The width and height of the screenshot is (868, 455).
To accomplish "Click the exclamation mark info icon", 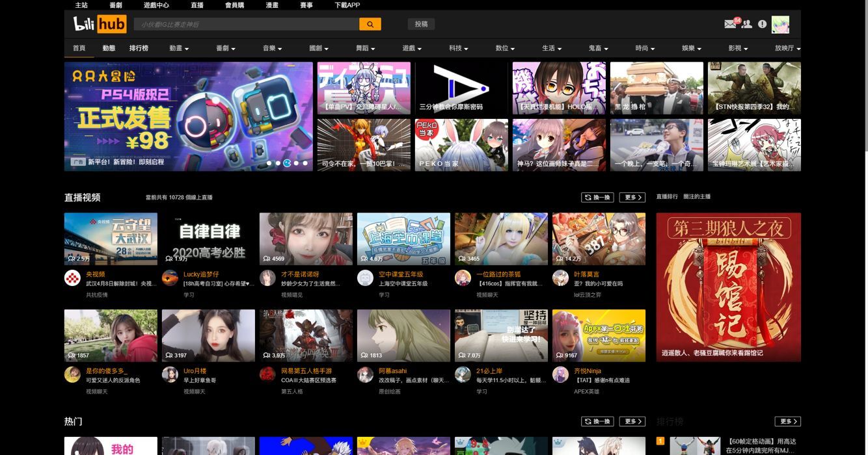I will coord(761,24).
